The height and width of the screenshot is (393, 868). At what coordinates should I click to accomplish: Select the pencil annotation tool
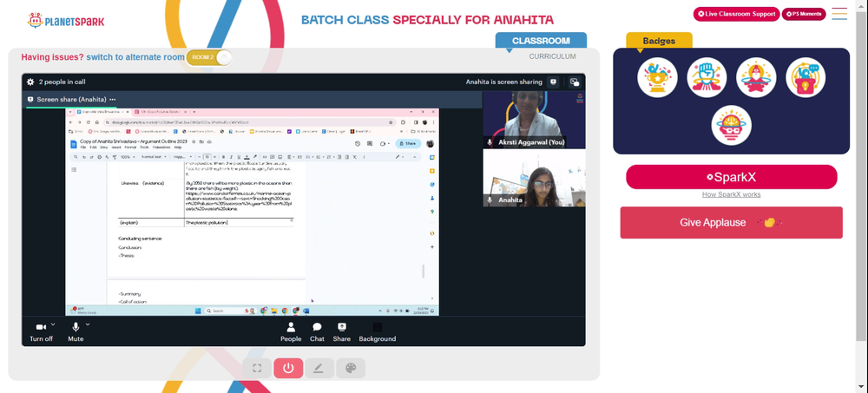tap(319, 368)
